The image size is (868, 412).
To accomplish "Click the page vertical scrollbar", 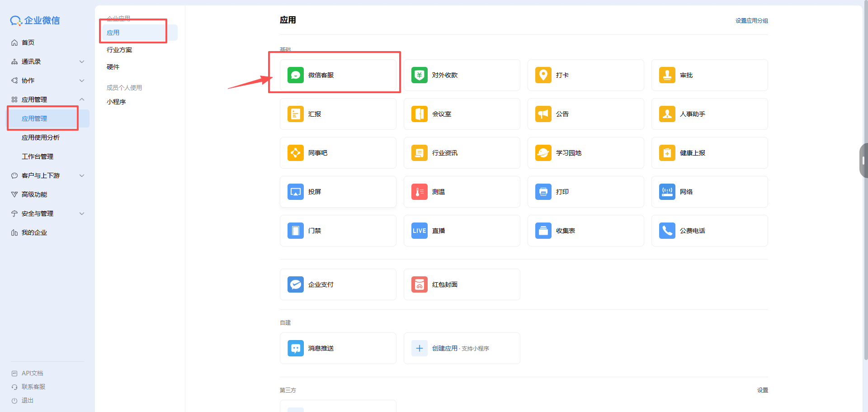I will (x=866, y=181).
